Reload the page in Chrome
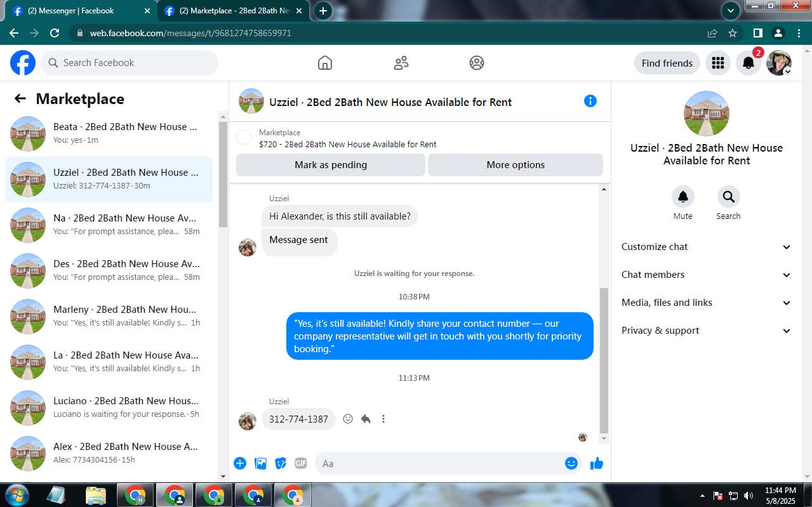 pyautogui.click(x=55, y=33)
